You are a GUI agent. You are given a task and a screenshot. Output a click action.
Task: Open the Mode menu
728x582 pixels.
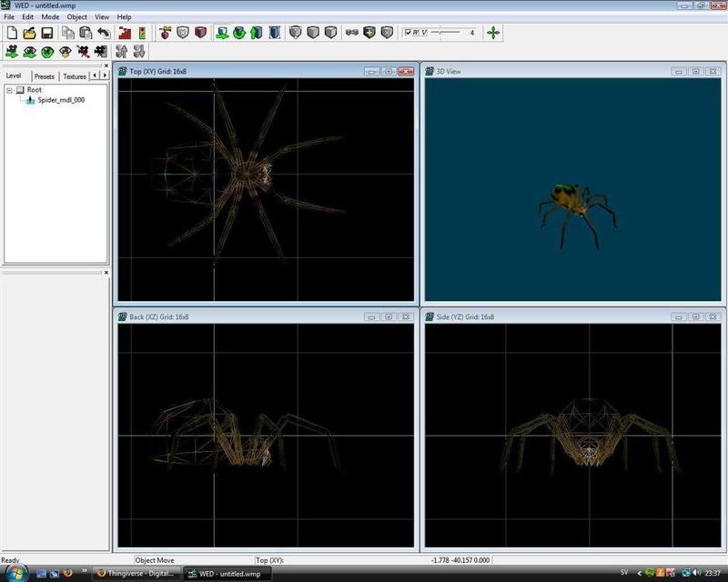click(50, 16)
